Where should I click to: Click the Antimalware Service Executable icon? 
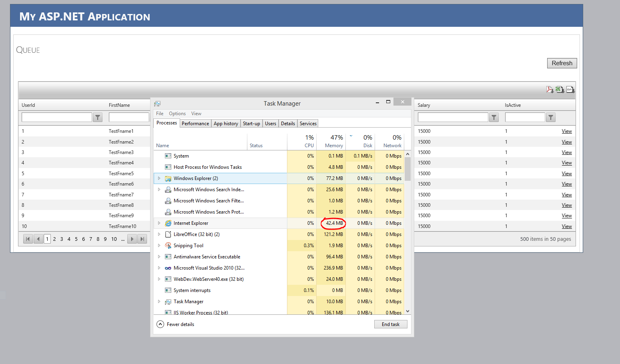[168, 257]
